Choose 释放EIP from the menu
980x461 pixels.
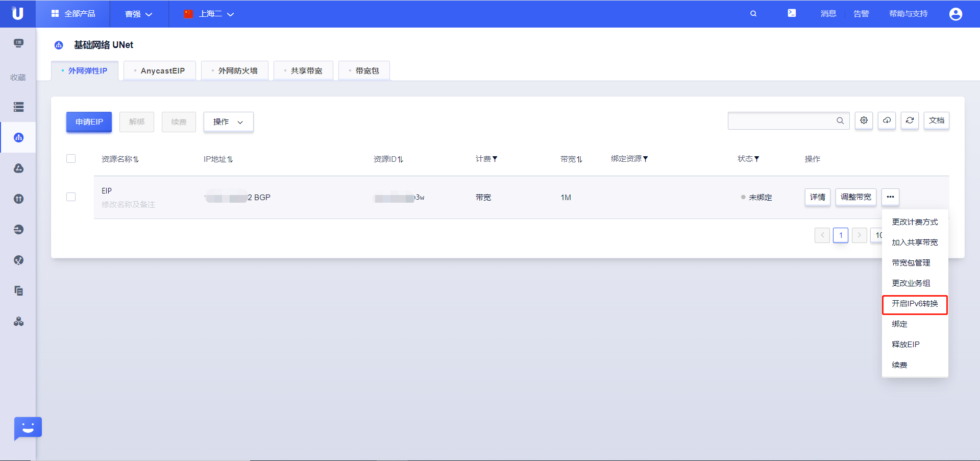pyautogui.click(x=915, y=345)
